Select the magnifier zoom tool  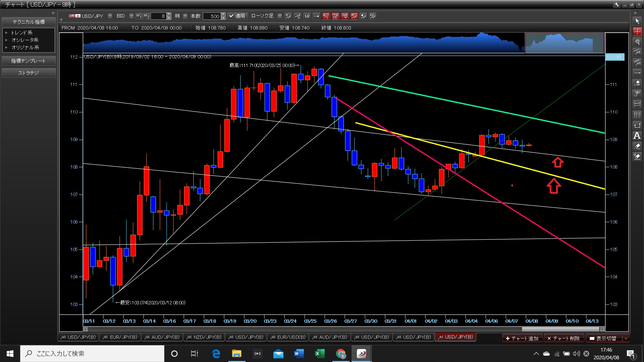[x=637, y=42]
